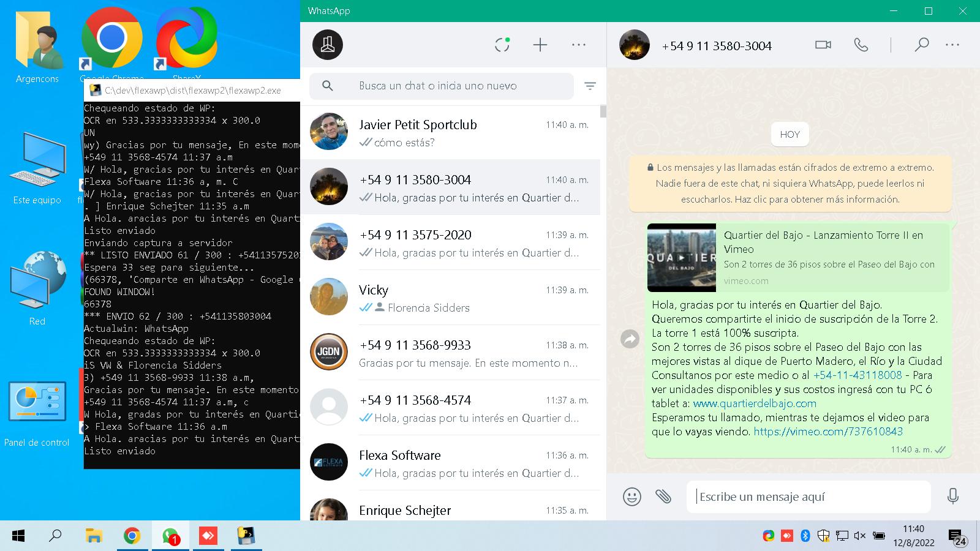Image resolution: width=980 pixels, height=551 pixels.
Task: Click the end-to-end encryption notice
Action: tap(790, 183)
